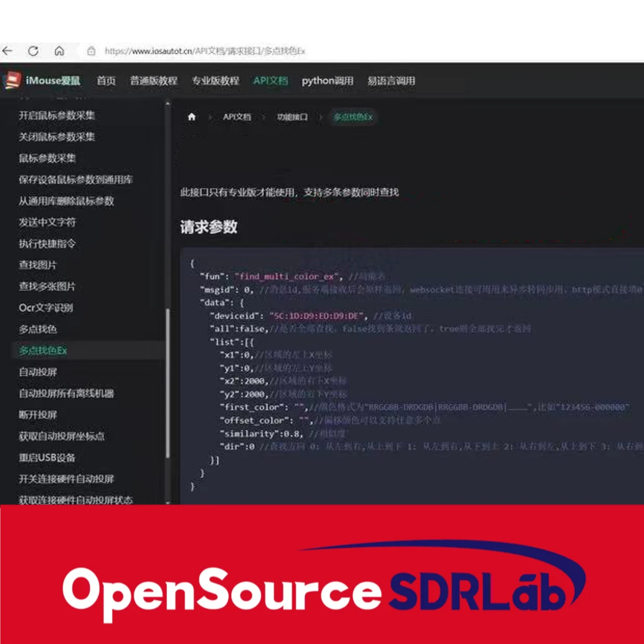The height and width of the screenshot is (644, 644).
Task: Open the 首页 navigation item
Action: (106, 81)
